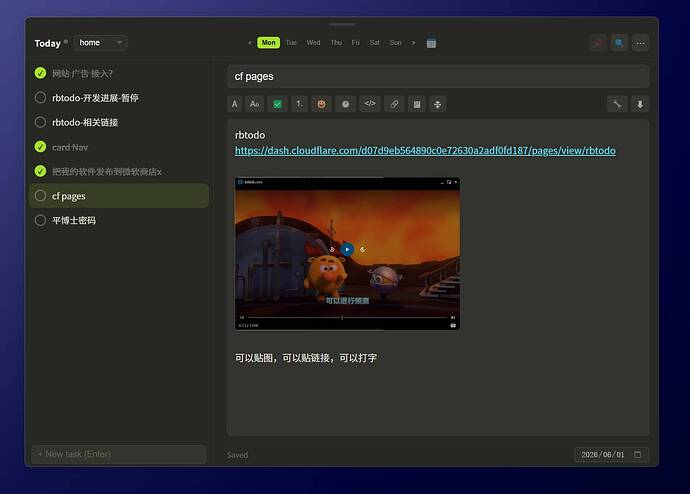Click the calendar icon in date field
690x494 pixels.
tap(637, 454)
